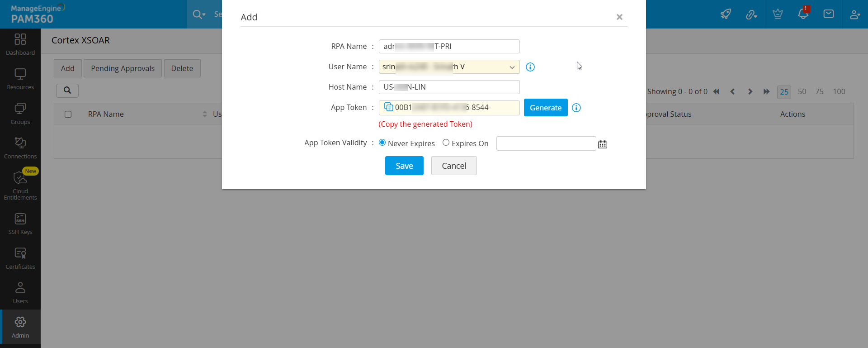Select the Never Expires radio button

382,142
